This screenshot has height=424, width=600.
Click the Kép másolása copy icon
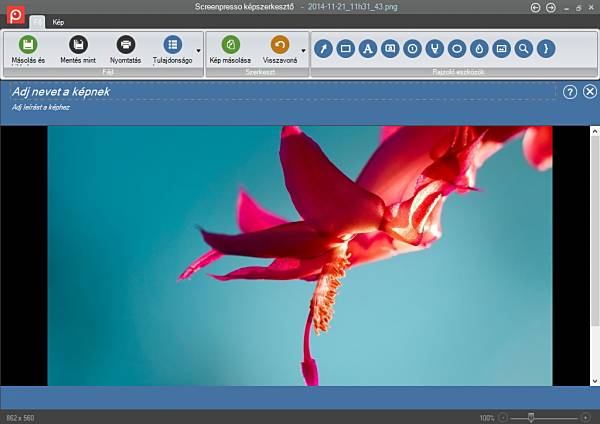230,45
